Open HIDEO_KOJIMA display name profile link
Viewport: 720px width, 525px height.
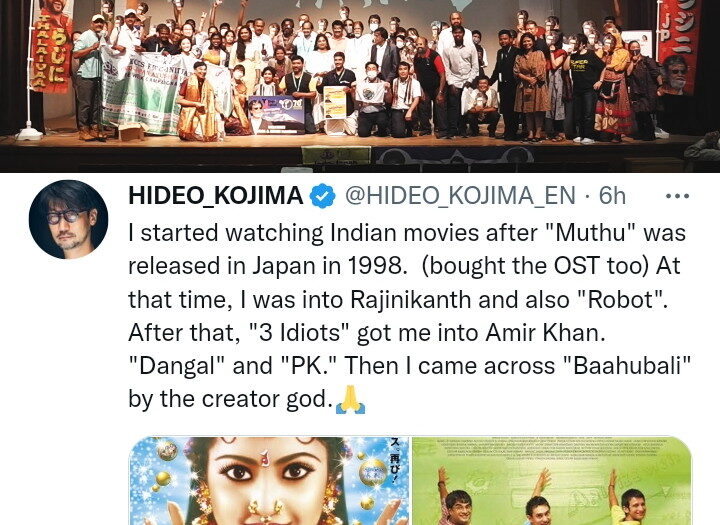coord(215,196)
